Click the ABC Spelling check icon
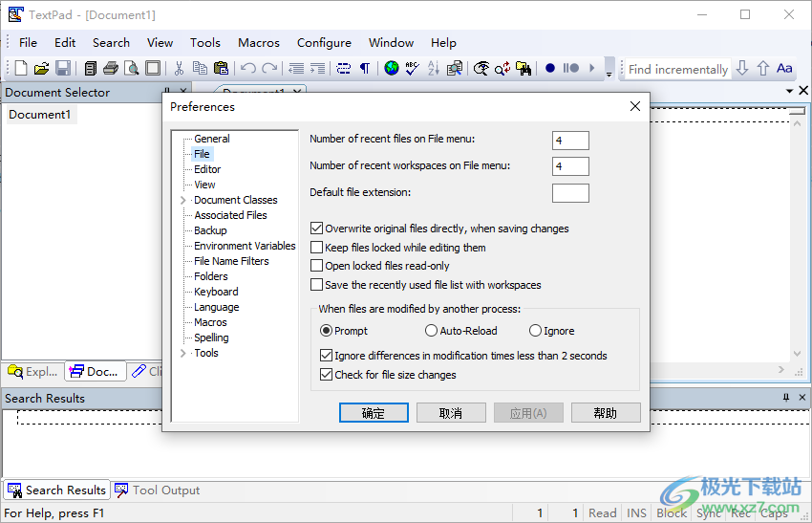This screenshot has height=523, width=812. click(x=413, y=68)
